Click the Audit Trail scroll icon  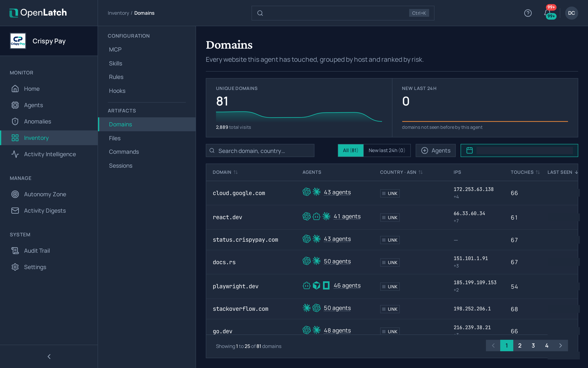coord(15,250)
